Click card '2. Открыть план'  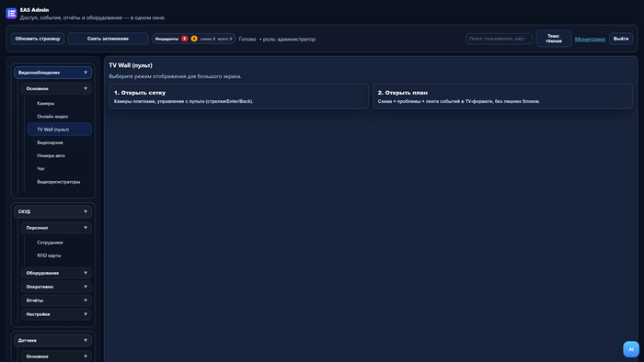pos(502,96)
